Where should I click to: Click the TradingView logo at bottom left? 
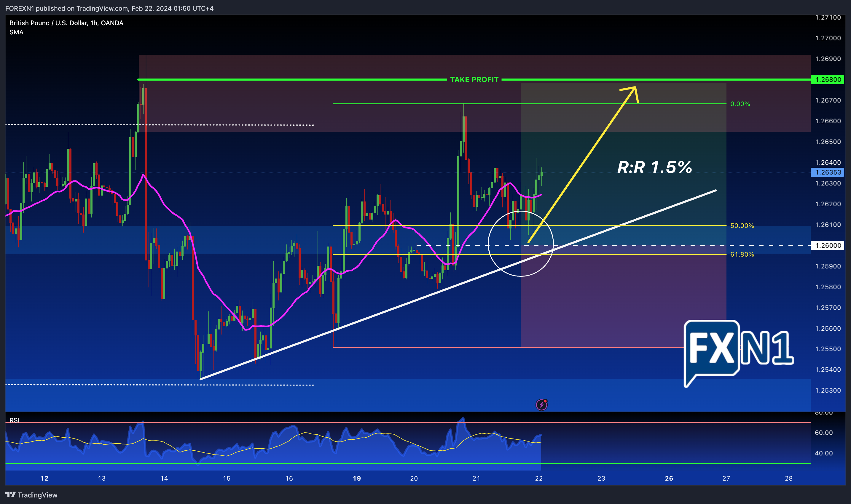(x=31, y=495)
